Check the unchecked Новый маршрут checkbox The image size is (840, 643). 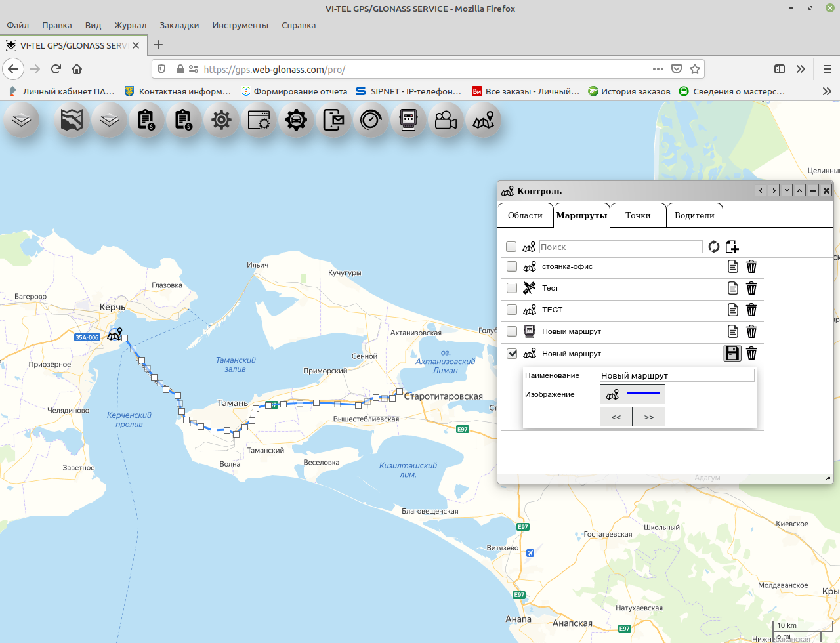point(512,331)
